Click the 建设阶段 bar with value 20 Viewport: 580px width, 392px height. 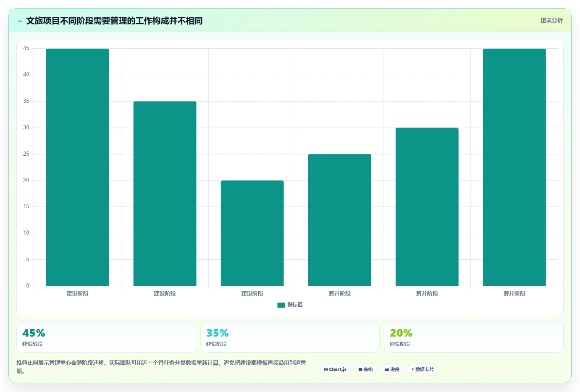click(252, 233)
